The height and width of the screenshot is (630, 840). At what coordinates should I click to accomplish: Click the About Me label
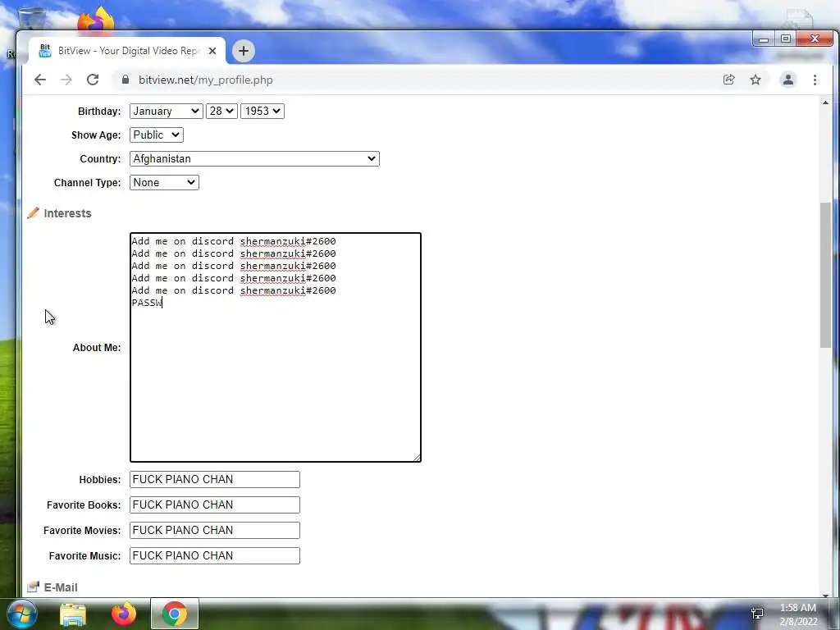pyautogui.click(x=97, y=348)
